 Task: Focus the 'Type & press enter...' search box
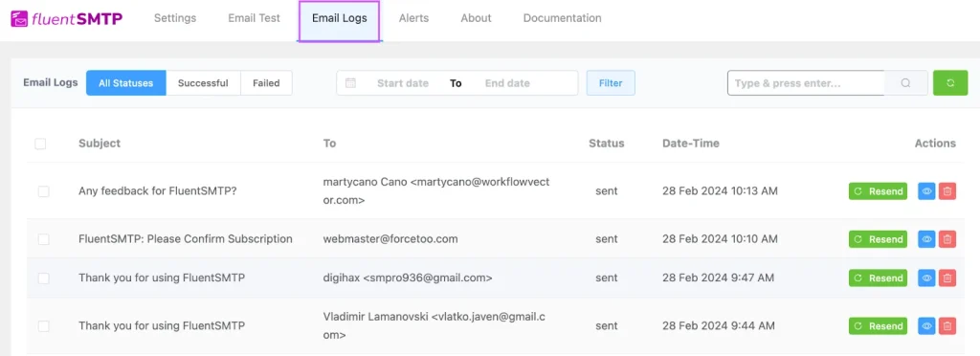806,83
